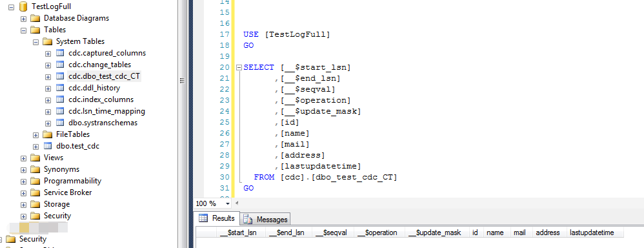Screen dimensions: 644x248
Task: Click the System Tables folder icon
Action: (x=48, y=41)
